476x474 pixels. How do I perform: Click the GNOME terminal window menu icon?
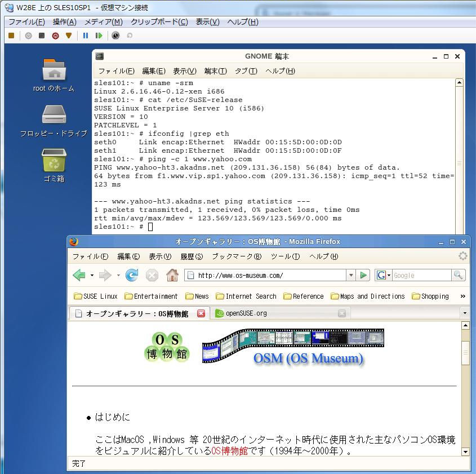click(100, 56)
